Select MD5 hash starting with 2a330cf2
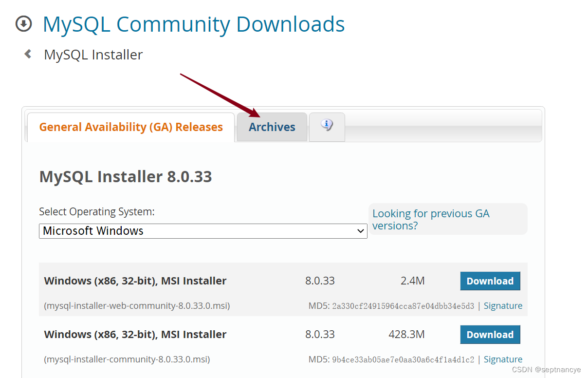588x378 pixels. [x=403, y=306]
